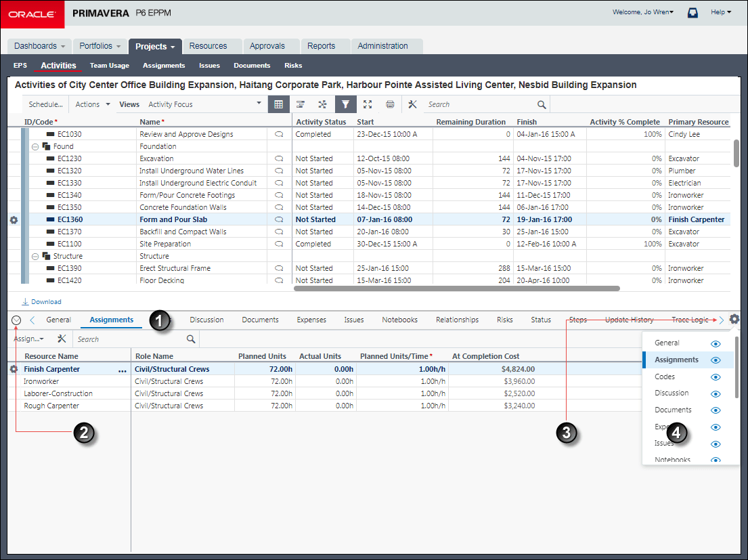The image size is (748, 560).
Task: Switch to the grid table view icon
Action: [x=278, y=104]
